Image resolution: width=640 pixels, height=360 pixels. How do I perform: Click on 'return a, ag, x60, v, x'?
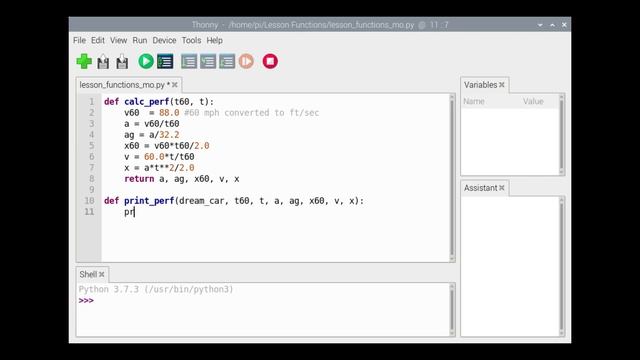tap(182, 179)
